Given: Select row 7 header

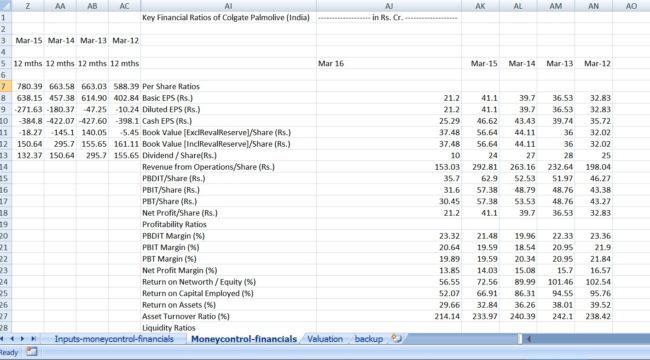Looking at the screenshot, I should point(5,86).
